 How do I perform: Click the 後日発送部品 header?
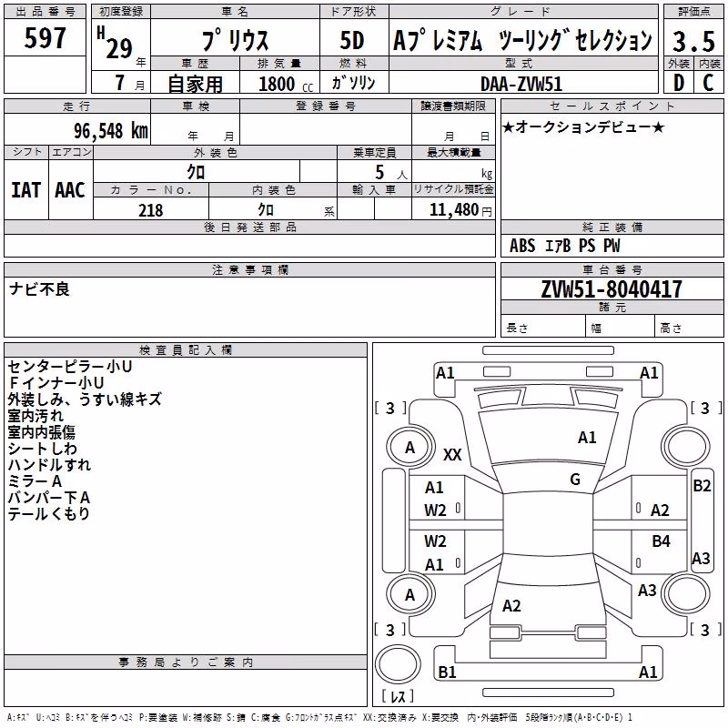coord(249,227)
